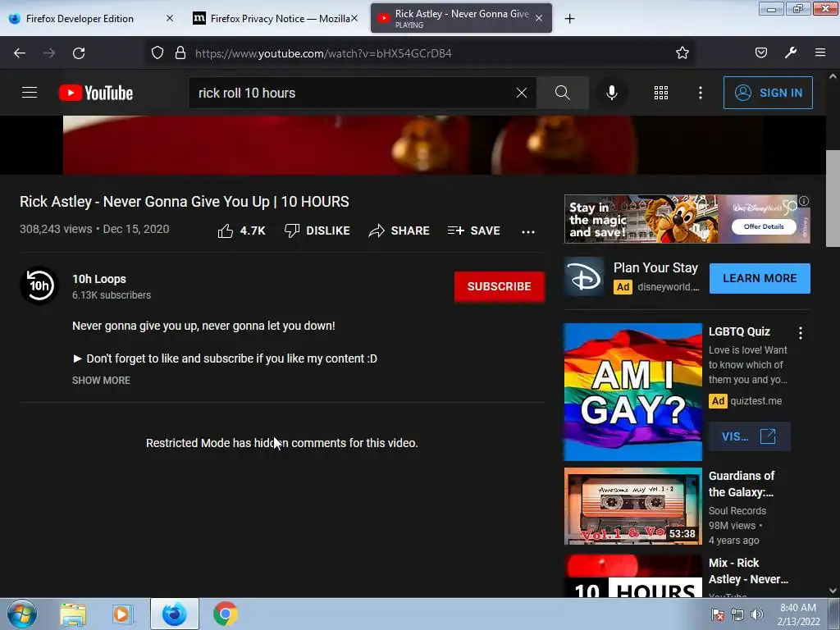Screen dimensions: 840x630
Task: Open the YouTube guide hamburger menu
Action: pos(30,93)
